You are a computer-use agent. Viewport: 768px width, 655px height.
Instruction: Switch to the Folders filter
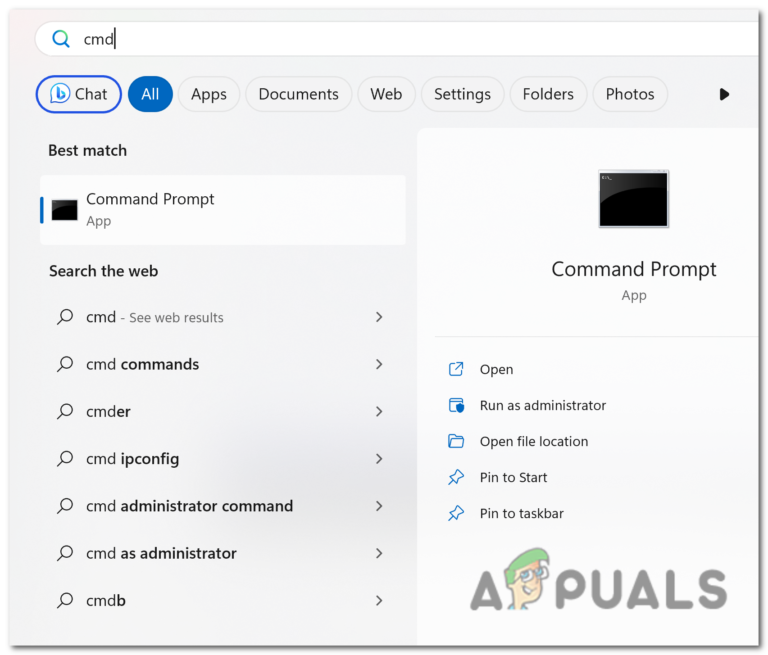[548, 94]
